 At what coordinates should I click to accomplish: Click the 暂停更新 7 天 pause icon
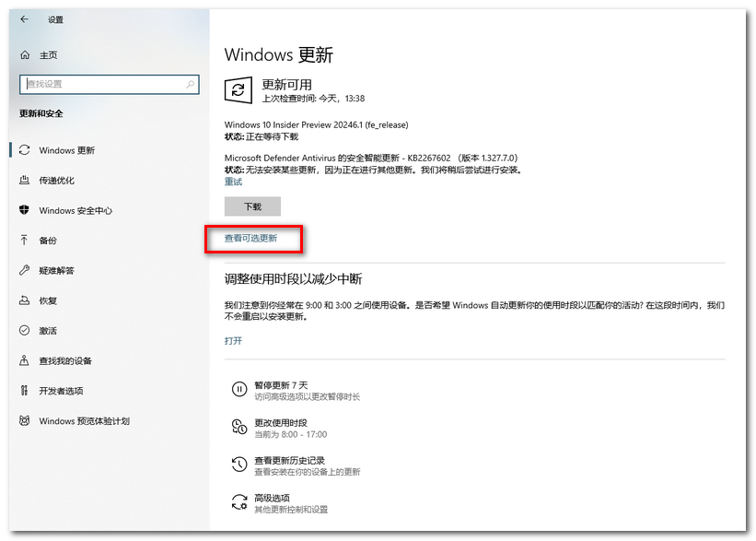point(238,390)
